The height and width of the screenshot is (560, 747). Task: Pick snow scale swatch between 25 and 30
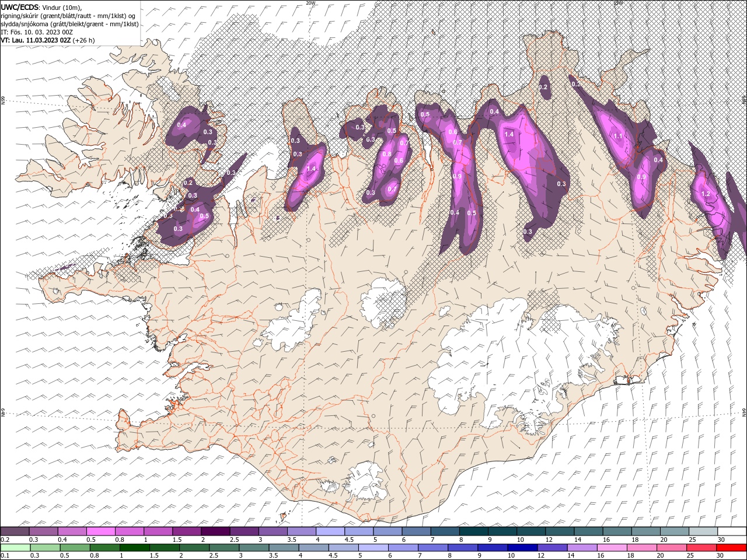[703, 531]
